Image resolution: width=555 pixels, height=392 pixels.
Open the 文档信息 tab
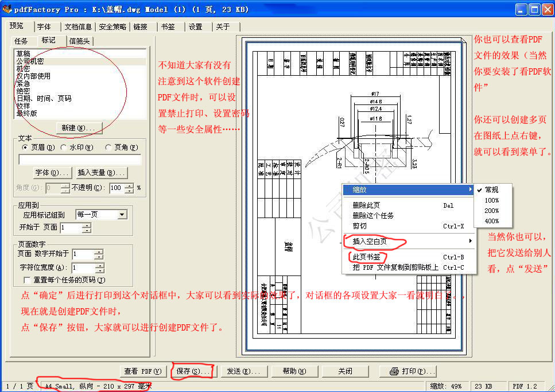[78, 27]
